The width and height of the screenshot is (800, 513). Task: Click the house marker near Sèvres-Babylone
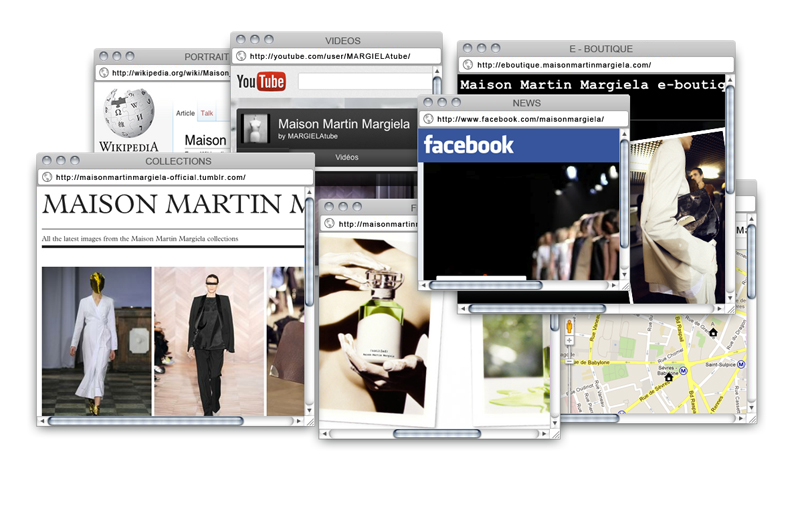(668, 377)
